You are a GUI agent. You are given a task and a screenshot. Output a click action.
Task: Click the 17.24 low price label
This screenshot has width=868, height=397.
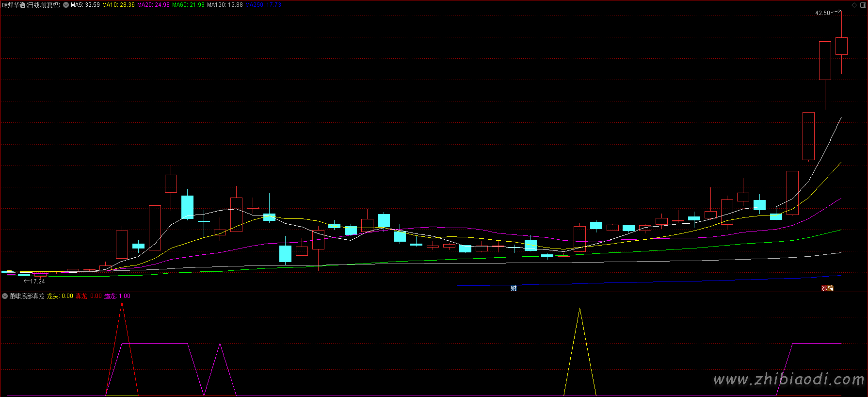(x=37, y=281)
